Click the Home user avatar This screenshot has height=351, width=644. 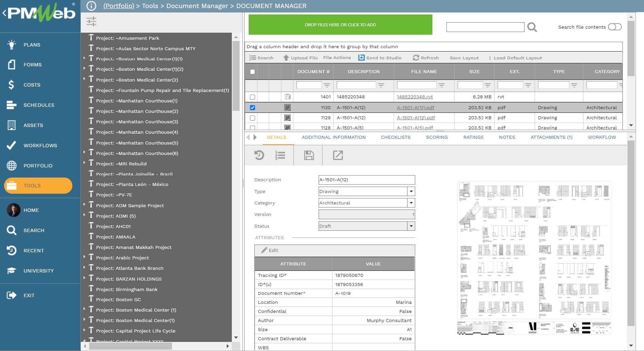[x=13, y=210]
